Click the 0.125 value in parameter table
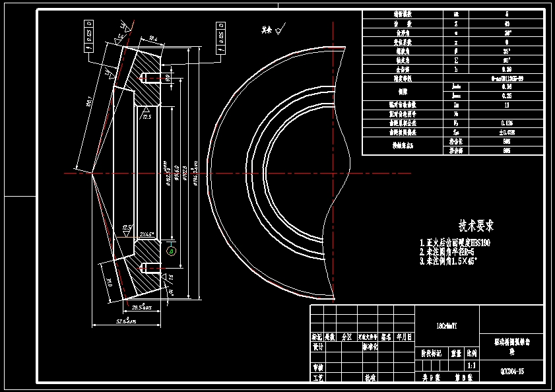Image resolution: width=555 pixels, height=392 pixels. click(507, 123)
